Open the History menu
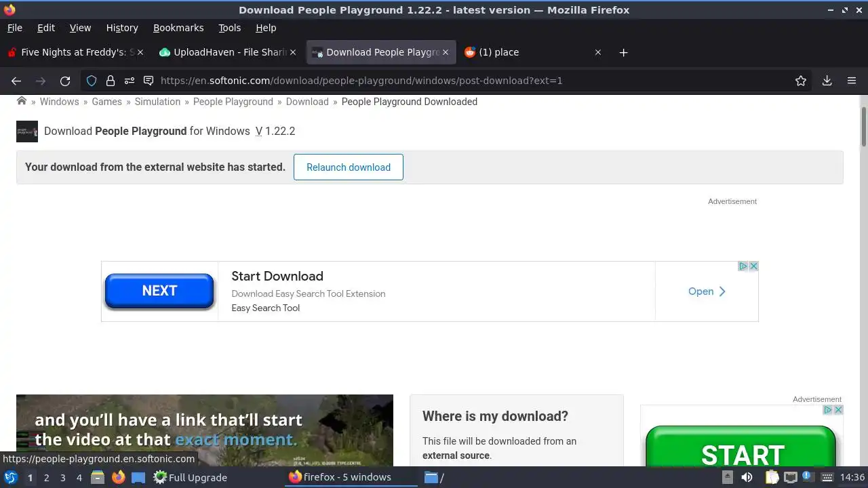This screenshot has height=488, width=868. [122, 28]
